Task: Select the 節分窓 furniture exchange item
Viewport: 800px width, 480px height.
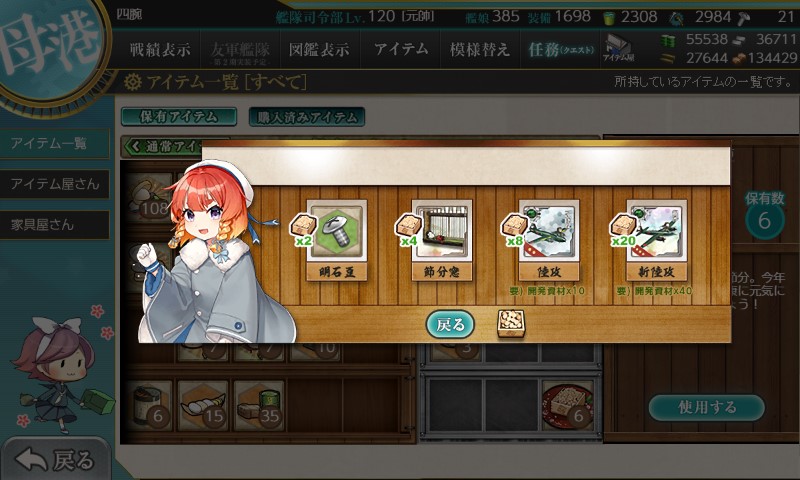Action: pos(442,240)
